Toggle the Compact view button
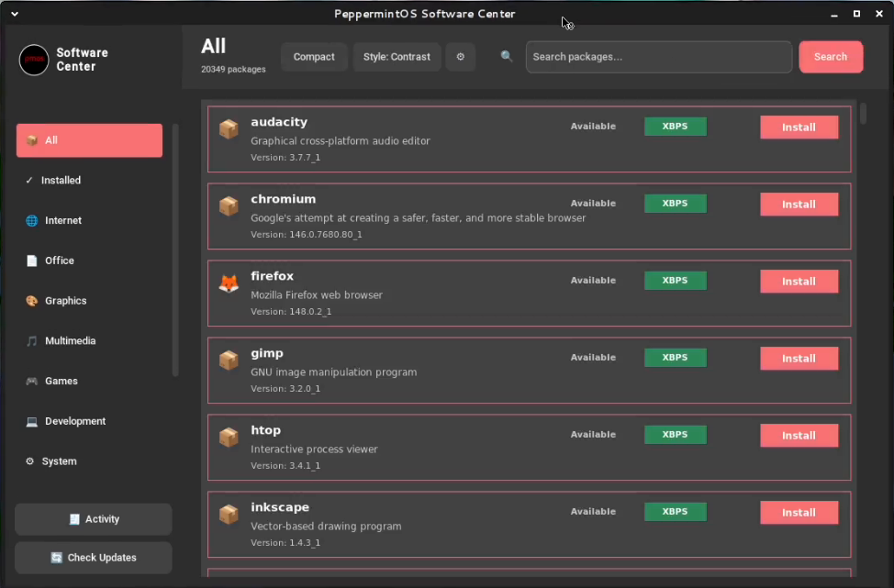This screenshot has height=588, width=894. (x=314, y=57)
